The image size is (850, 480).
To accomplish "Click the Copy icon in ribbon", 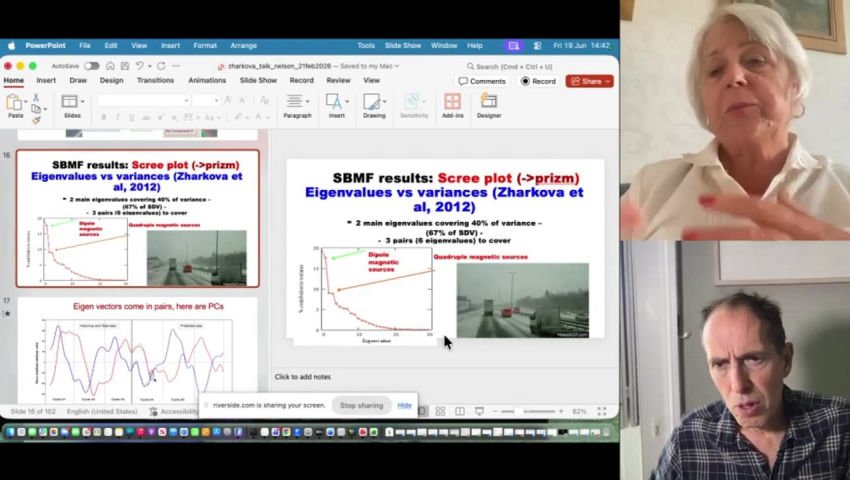I will point(36,109).
